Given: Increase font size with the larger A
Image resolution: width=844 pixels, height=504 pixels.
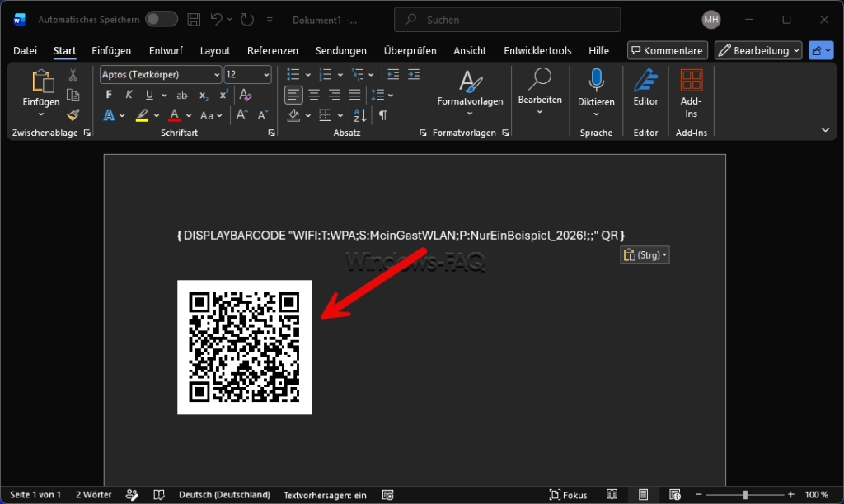Looking at the screenshot, I should (241, 115).
